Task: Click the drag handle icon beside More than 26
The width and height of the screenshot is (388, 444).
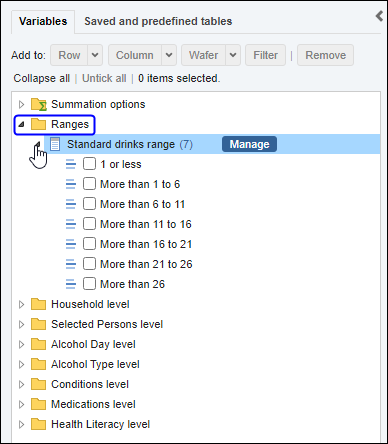Action: click(71, 284)
